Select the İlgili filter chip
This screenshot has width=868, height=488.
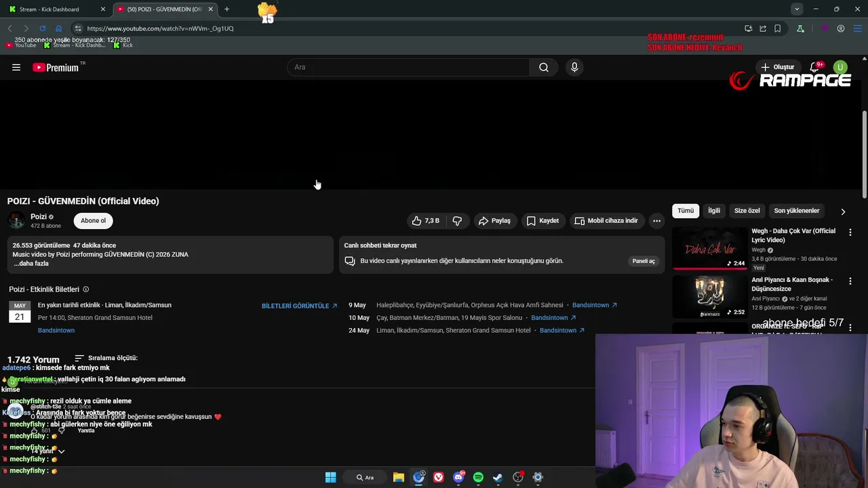pos(714,211)
